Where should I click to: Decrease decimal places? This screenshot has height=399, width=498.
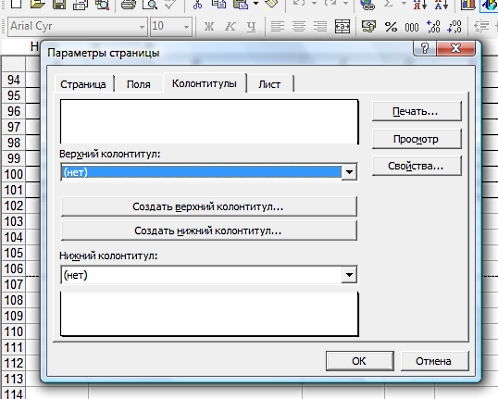pyautogui.click(x=455, y=26)
